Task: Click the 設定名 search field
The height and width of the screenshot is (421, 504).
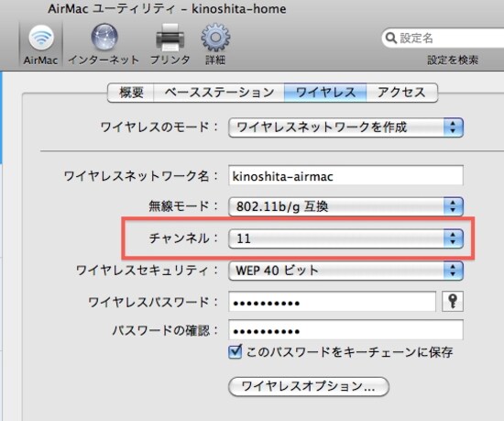Action: pos(444,38)
